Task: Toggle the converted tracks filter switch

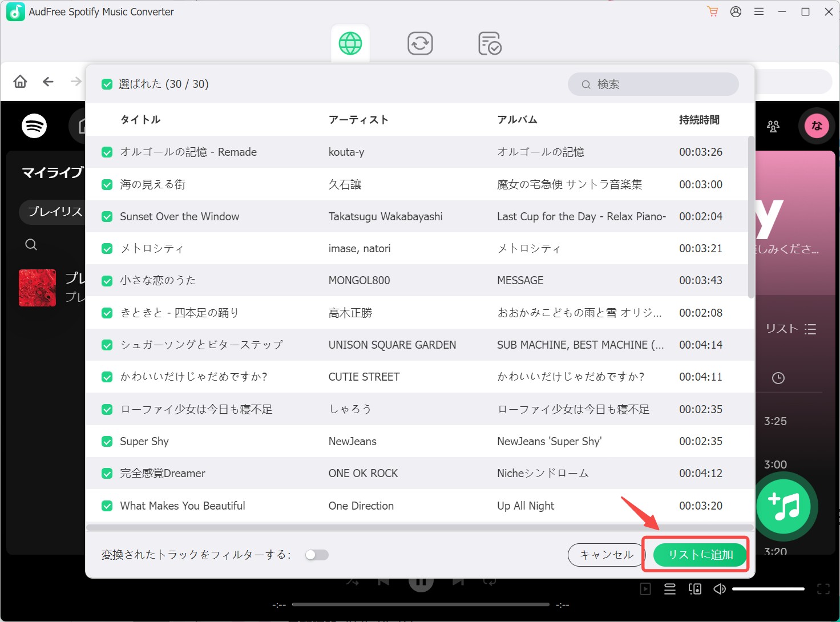Action: (317, 555)
